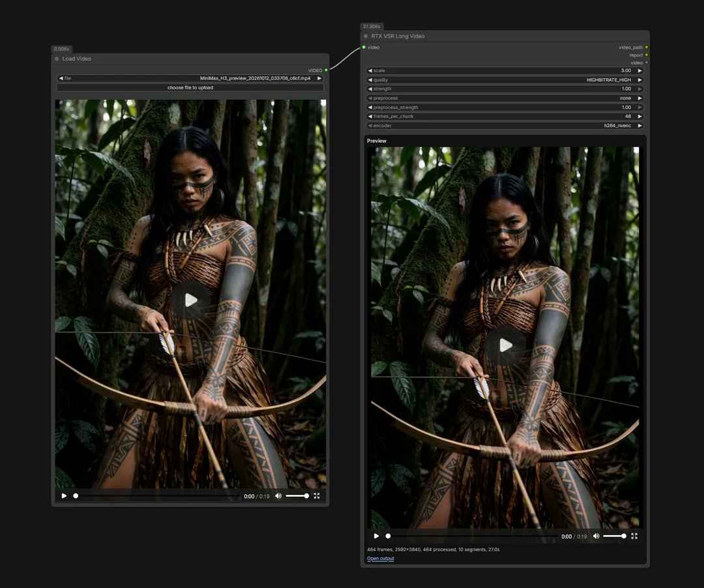
Task: Adjust the volume slider in RTX preview player
Action: click(x=615, y=536)
